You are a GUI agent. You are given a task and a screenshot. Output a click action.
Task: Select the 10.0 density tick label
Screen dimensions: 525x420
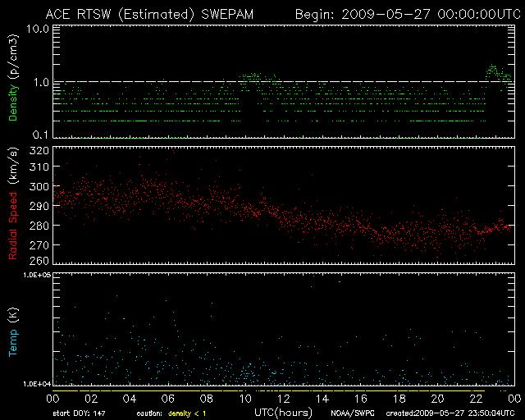pos(38,29)
